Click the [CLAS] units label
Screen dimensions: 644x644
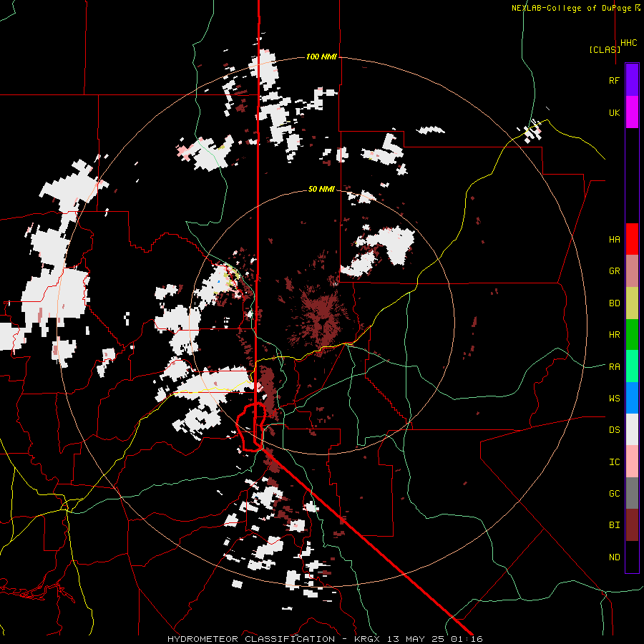tap(605, 49)
